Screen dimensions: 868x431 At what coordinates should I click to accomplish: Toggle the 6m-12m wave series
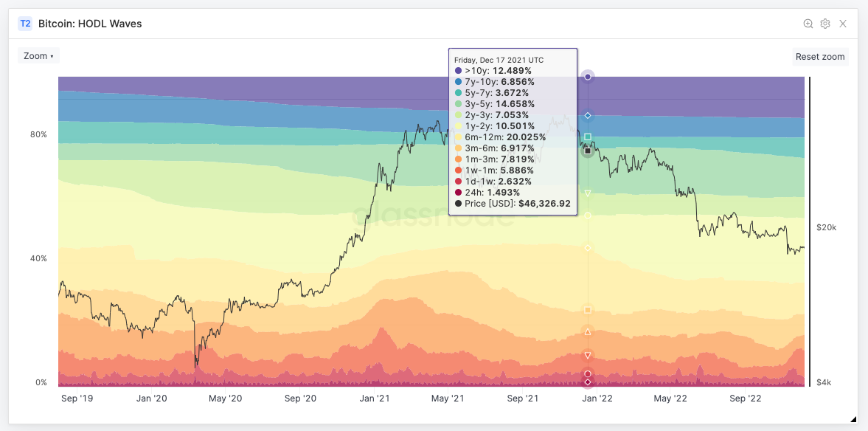(458, 137)
